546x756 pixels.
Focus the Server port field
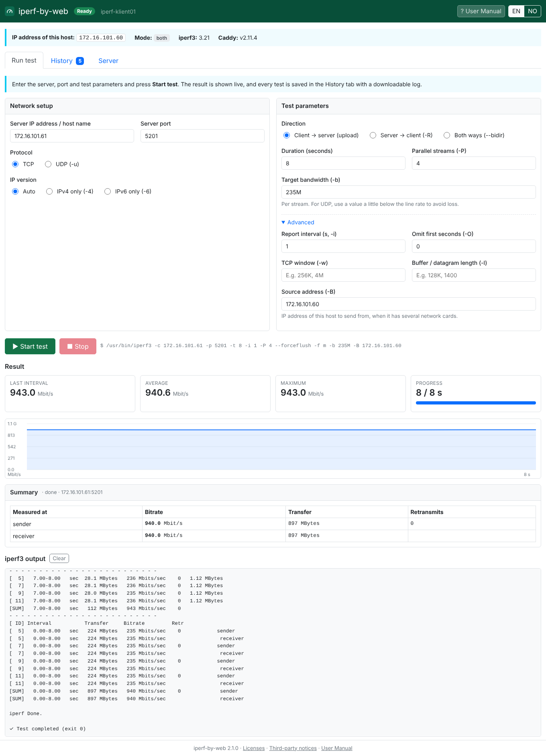(x=202, y=136)
